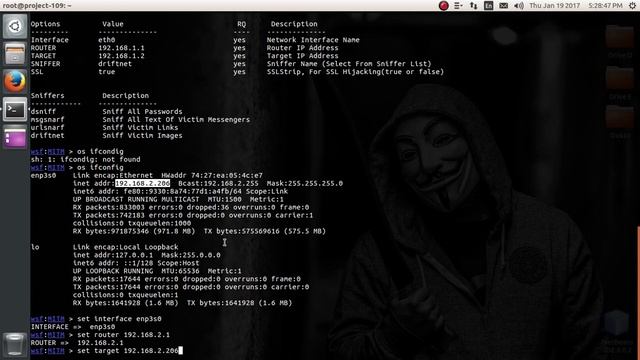Click the 'set target 192.168.2.206' command line
Viewport: 640px width, 360px height.
pos(127,351)
